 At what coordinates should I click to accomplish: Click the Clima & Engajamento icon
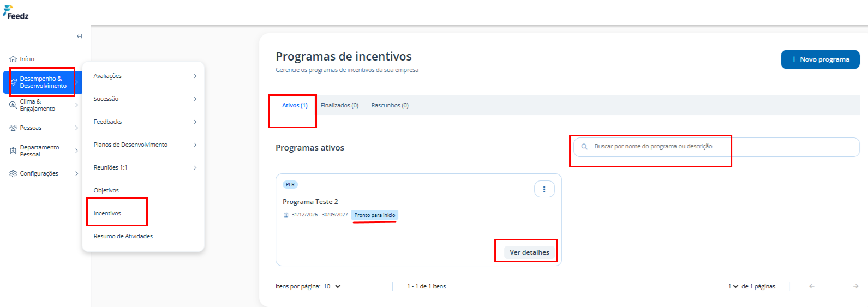pyautogui.click(x=13, y=105)
